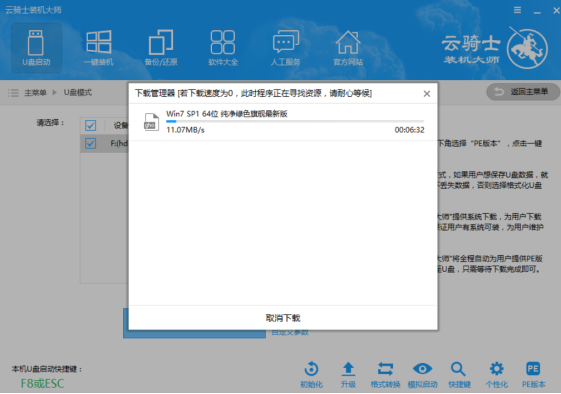The width and height of the screenshot is (561, 394).
Task: Open 备份/还原 in the top toolbar
Action: (x=161, y=48)
